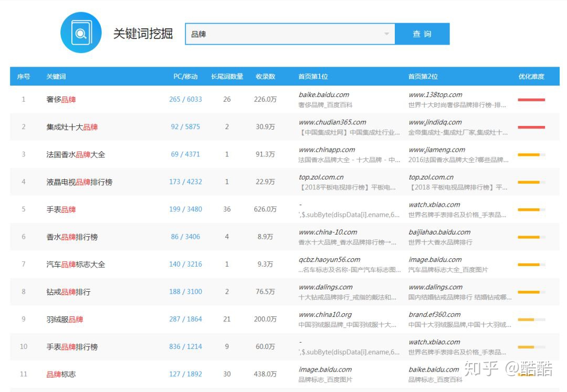Viewport: 567px width, 392px height.
Task: Sort by the PC/移动 column header
Action: click(x=185, y=77)
